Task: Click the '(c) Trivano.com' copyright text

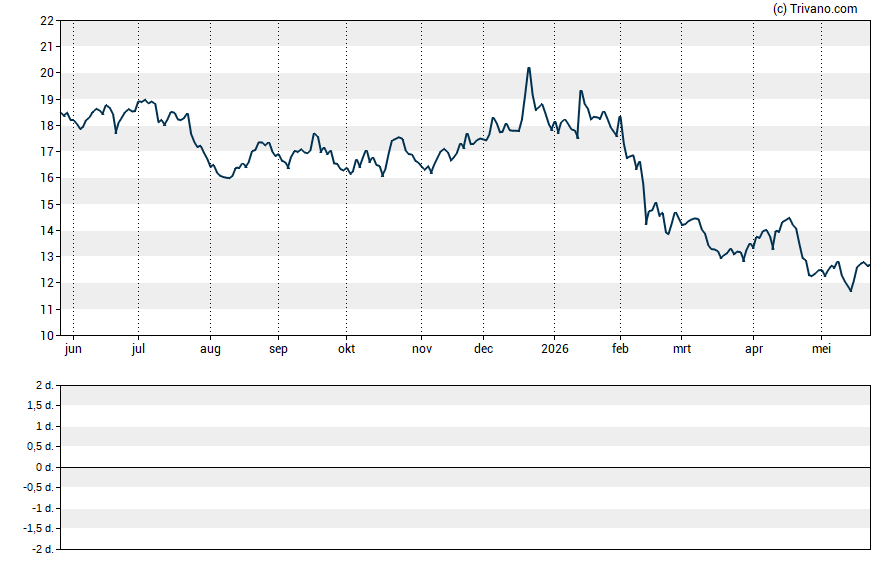Action: (x=815, y=8)
